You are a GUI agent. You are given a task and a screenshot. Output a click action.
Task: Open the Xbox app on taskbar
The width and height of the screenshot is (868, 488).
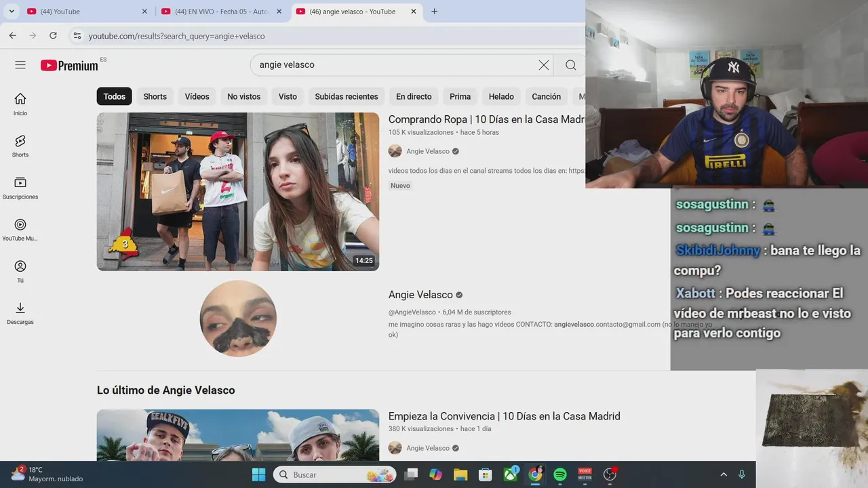(511, 474)
